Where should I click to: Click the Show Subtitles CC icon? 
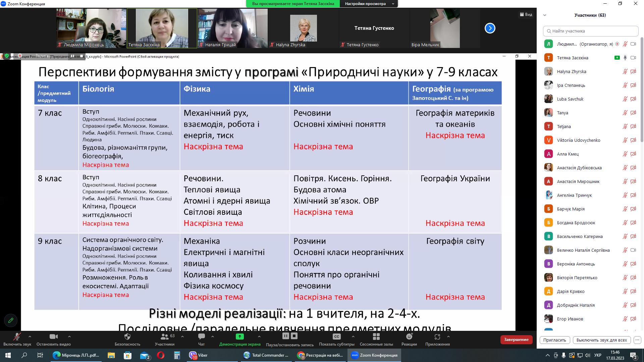[336, 337]
